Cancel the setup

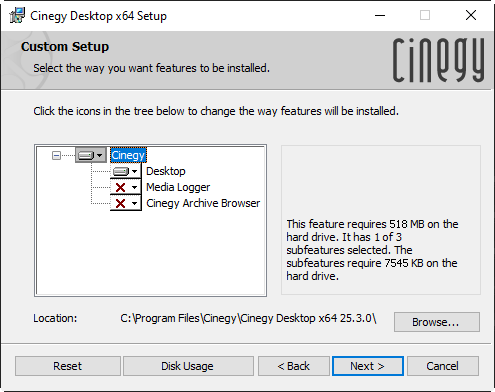[443, 366]
